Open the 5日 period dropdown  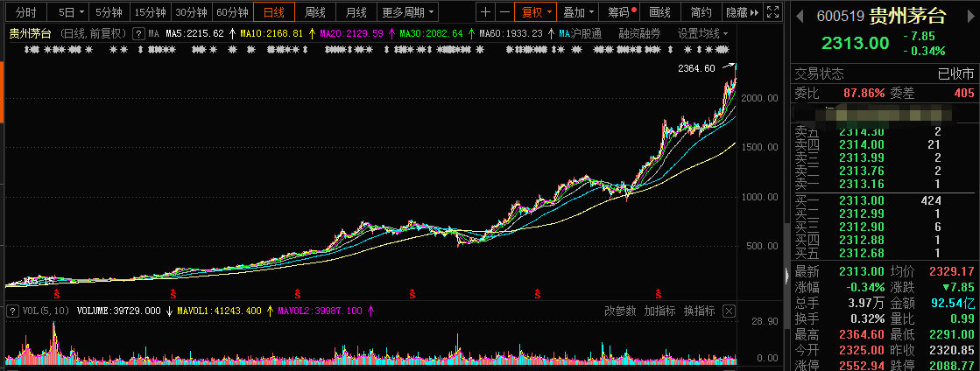[x=71, y=12]
